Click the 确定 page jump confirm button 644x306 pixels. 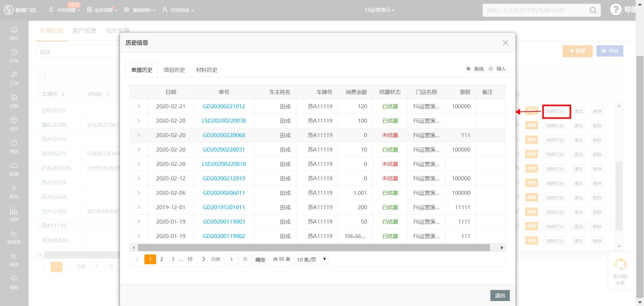tap(260, 260)
